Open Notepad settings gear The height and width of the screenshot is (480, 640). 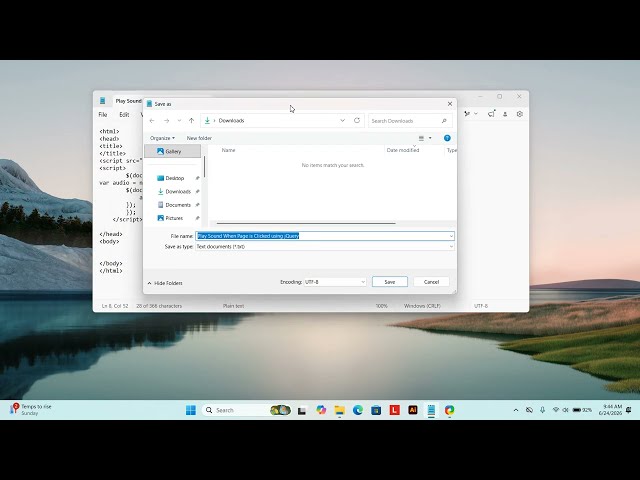520,114
